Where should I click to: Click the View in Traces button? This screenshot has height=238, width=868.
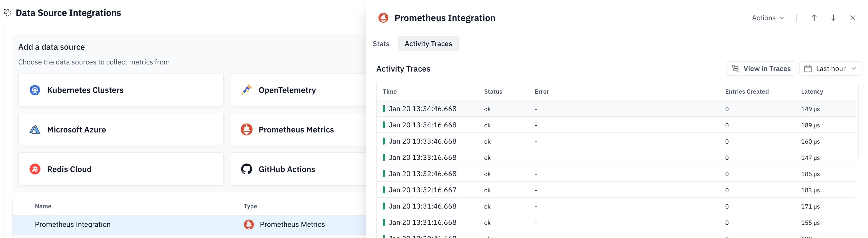[761, 69]
